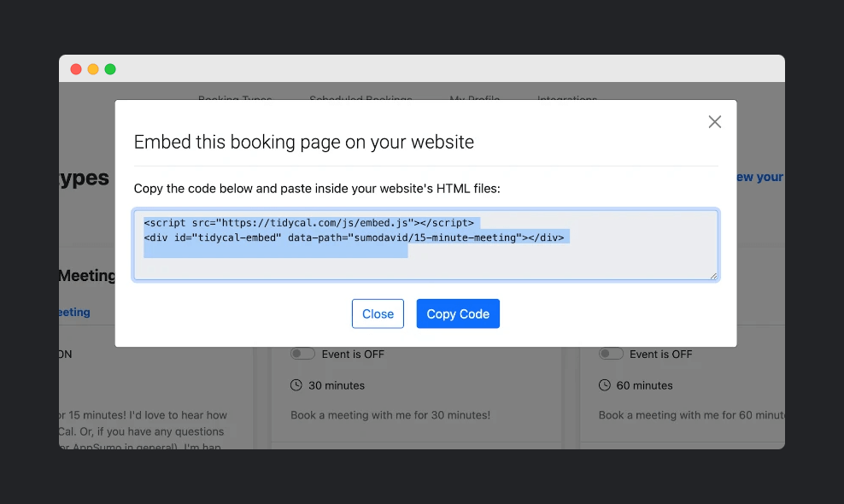
Task: Click the '60 minutes' duration label
Action: click(x=644, y=385)
